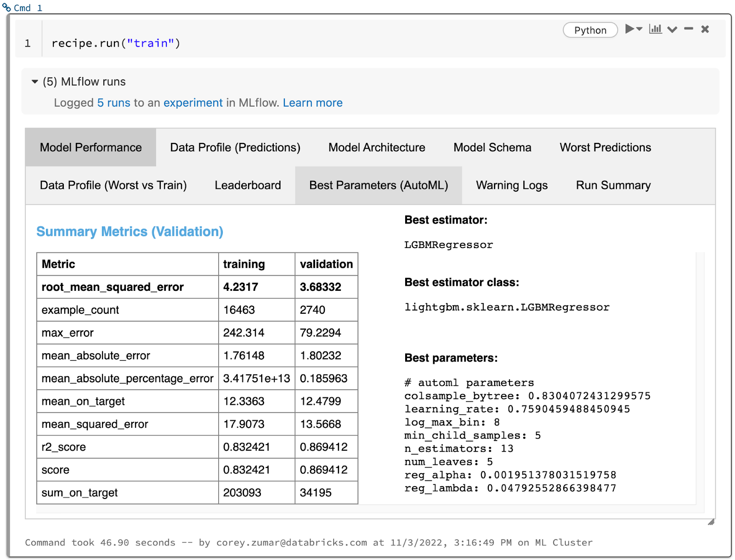735x560 pixels.
Task: Select the Python language button
Action: [x=590, y=30]
